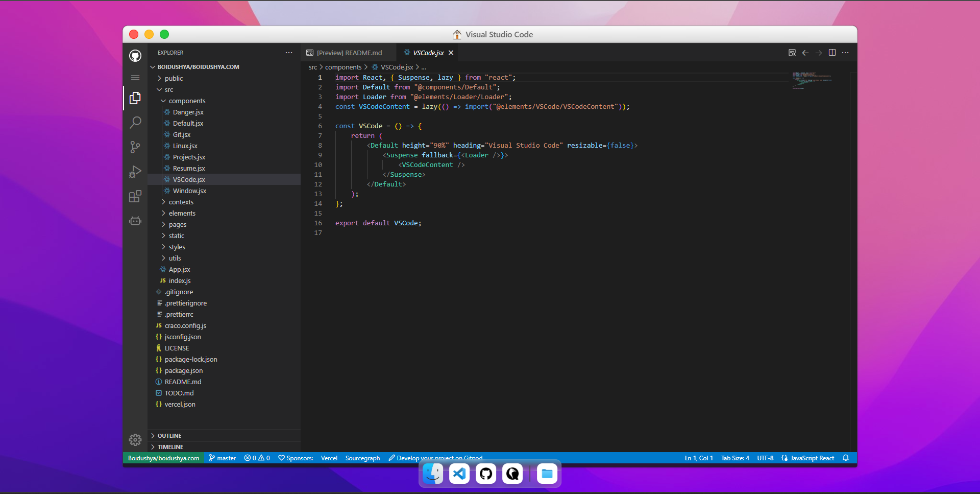Expand the TIMELINE section
The image size is (980, 494).
224,447
